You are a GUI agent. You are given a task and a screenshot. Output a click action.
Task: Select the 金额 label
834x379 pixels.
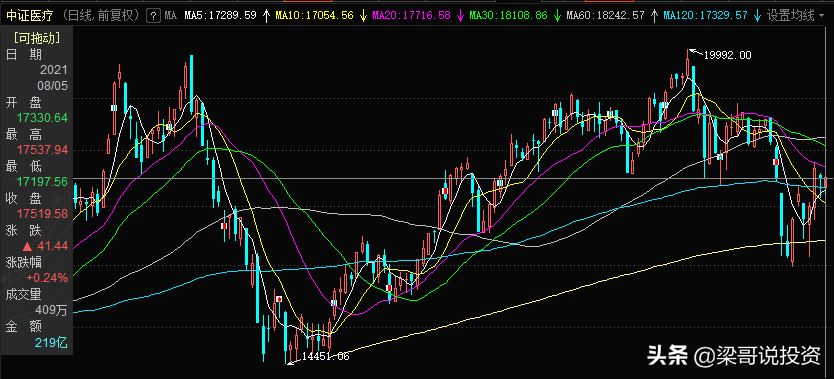(24, 326)
